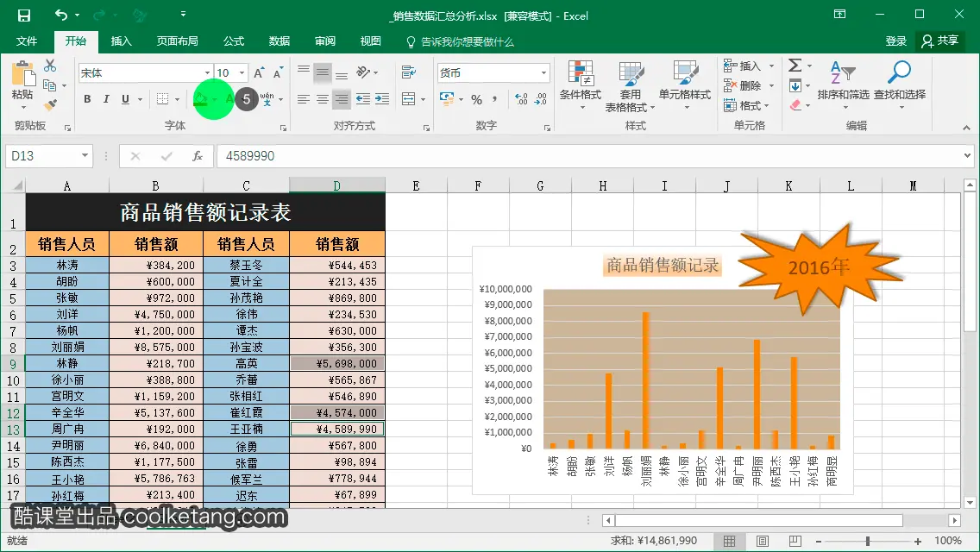Expand the formula bar chevron
The image size is (980, 552).
[968, 155]
